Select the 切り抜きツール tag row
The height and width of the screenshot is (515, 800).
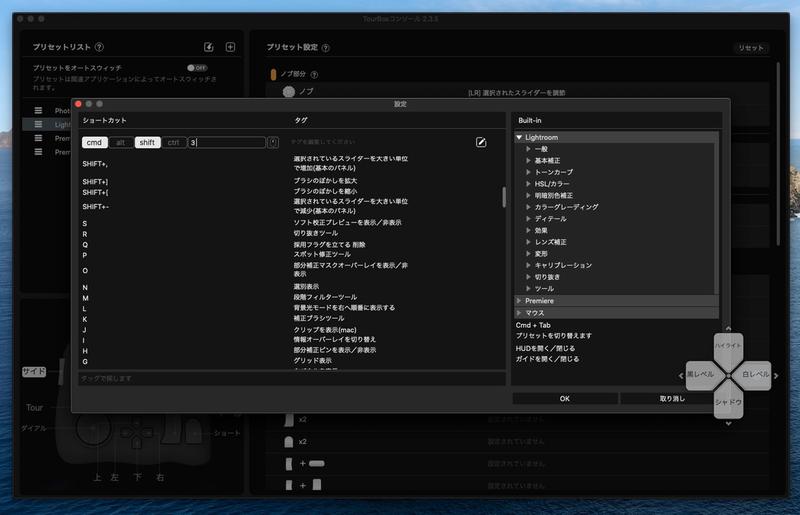(x=316, y=233)
